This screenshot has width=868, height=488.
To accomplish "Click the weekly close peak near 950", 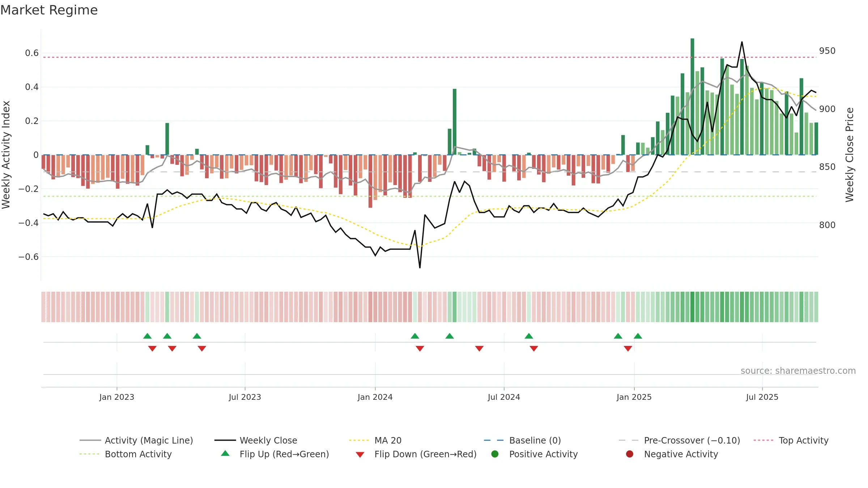I will click(x=742, y=42).
